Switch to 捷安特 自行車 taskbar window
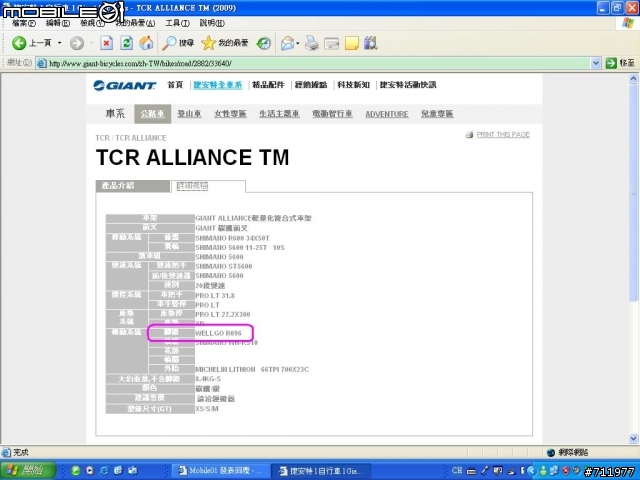The image size is (640, 480). click(x=322, y=471)
